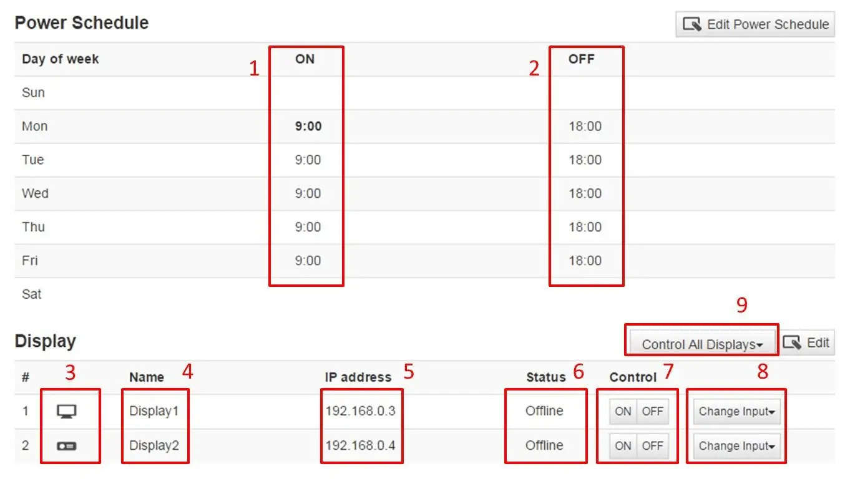Click the Display2 name label
855x504 pixels.
pos(154,445)
